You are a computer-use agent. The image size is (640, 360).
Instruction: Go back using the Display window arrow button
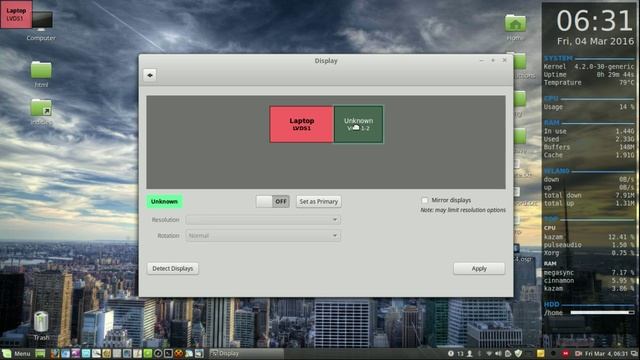[150, 75]
